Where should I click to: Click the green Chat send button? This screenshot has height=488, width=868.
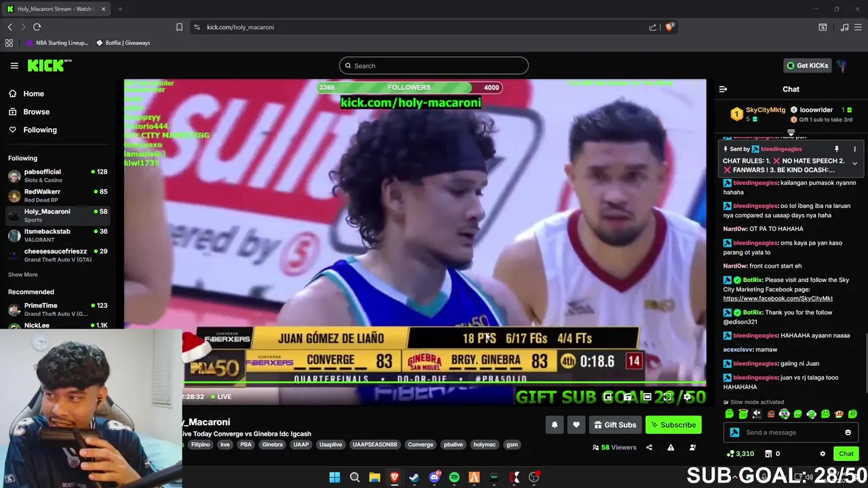click(846, 453)
